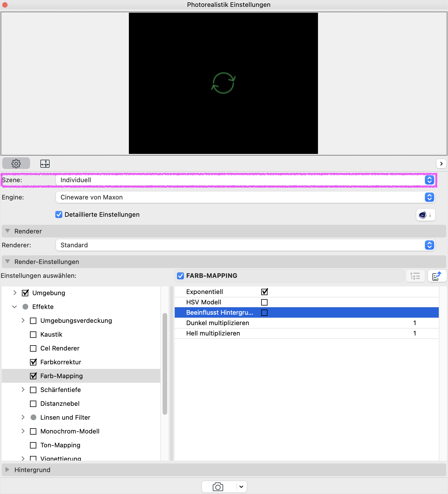The image size is (448, 494).
Task: Click the settings tree scrollbar
Action: [x=165, y=364]
